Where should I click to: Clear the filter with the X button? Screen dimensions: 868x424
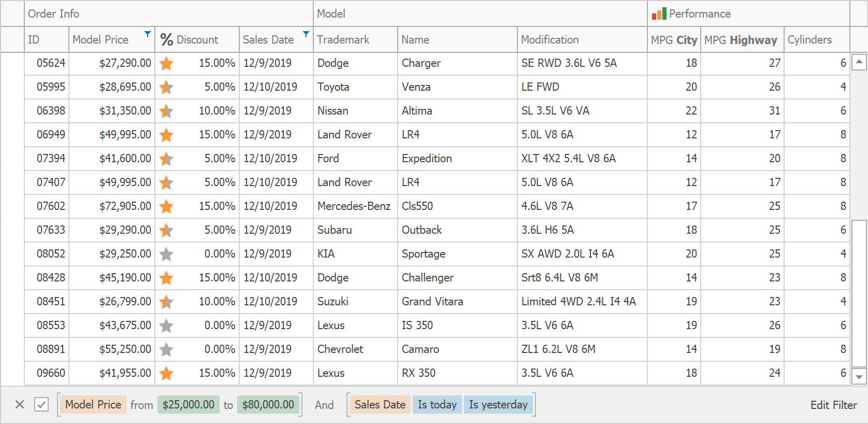pos(20,405)
